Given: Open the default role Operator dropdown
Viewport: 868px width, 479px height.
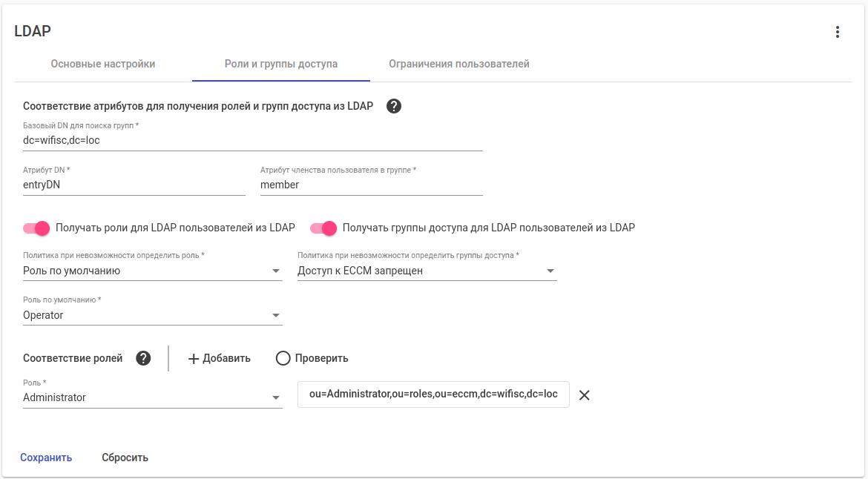Looking at the screenshot, I should pos(276,316).
